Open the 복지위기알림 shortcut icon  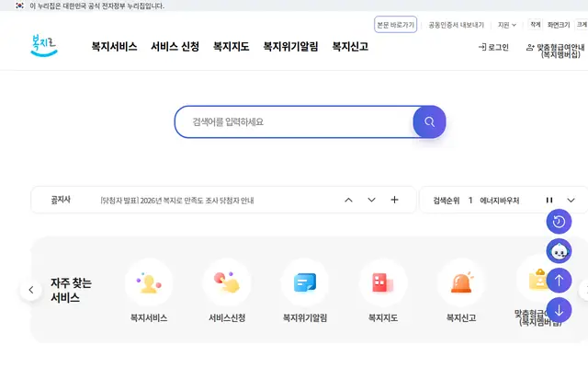(305, 282)
